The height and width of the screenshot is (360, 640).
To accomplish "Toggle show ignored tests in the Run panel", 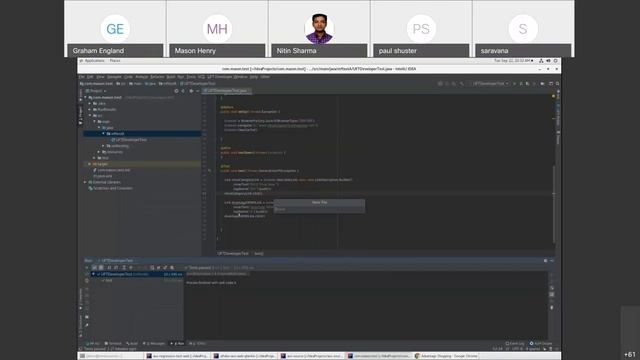I will [101, 268].
